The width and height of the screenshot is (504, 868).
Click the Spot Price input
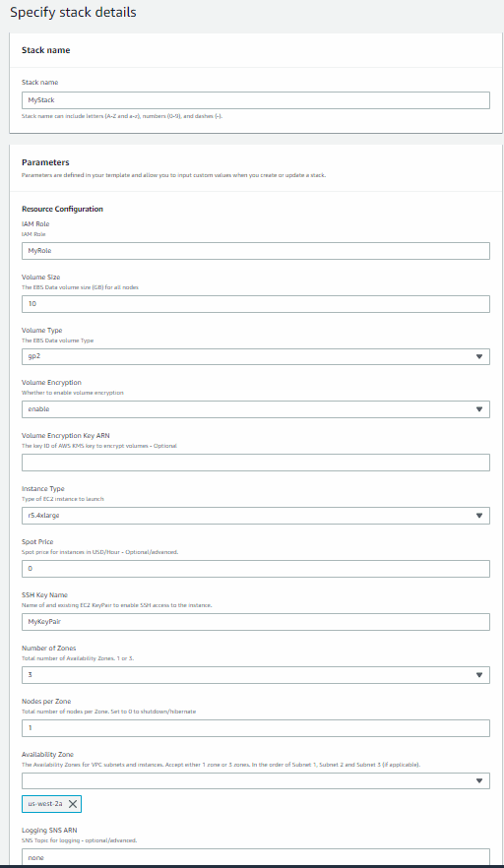click(x=256, y=569)
